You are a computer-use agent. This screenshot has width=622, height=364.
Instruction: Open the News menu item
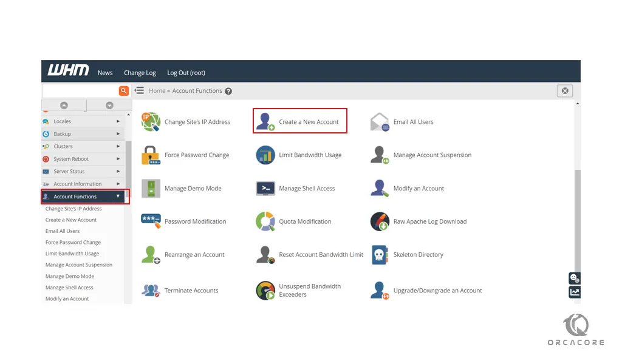pos(105,73)
